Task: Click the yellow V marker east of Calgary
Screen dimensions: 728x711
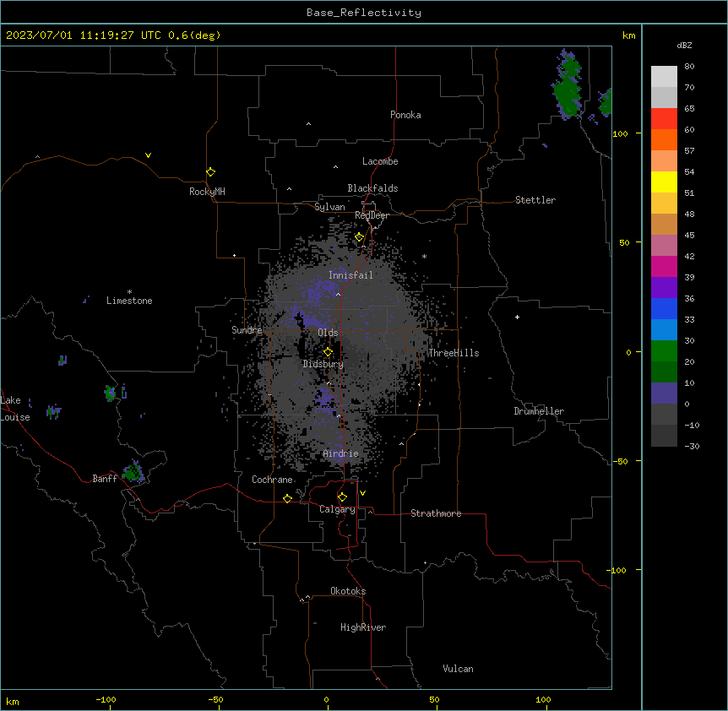Action: [x=362, y=493]
